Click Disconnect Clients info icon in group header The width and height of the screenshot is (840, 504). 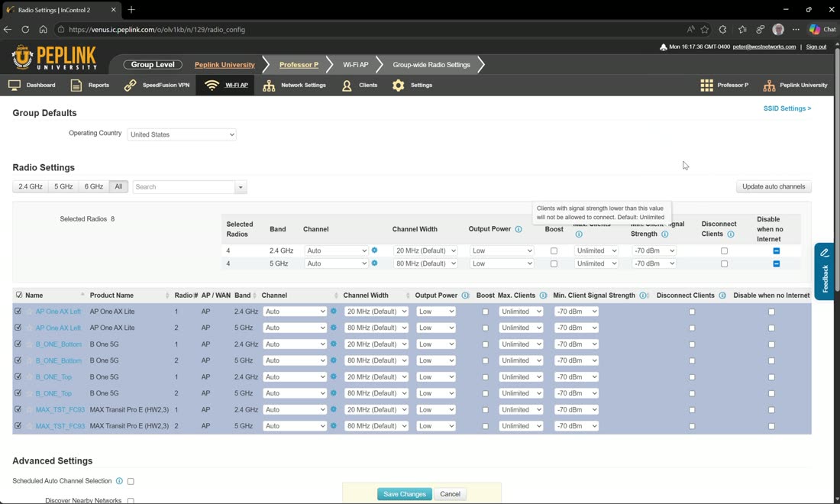(731, 234)
